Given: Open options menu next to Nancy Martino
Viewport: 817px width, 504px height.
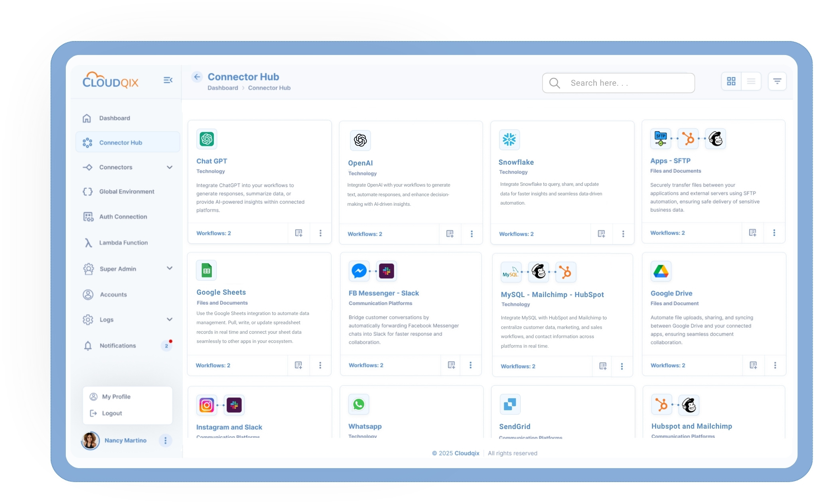Looking at the screenshot, I should (165, 440).
